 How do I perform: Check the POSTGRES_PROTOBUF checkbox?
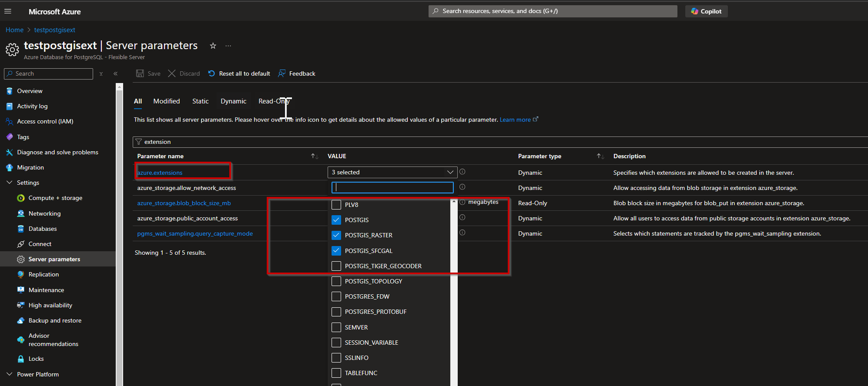[336, 312]
